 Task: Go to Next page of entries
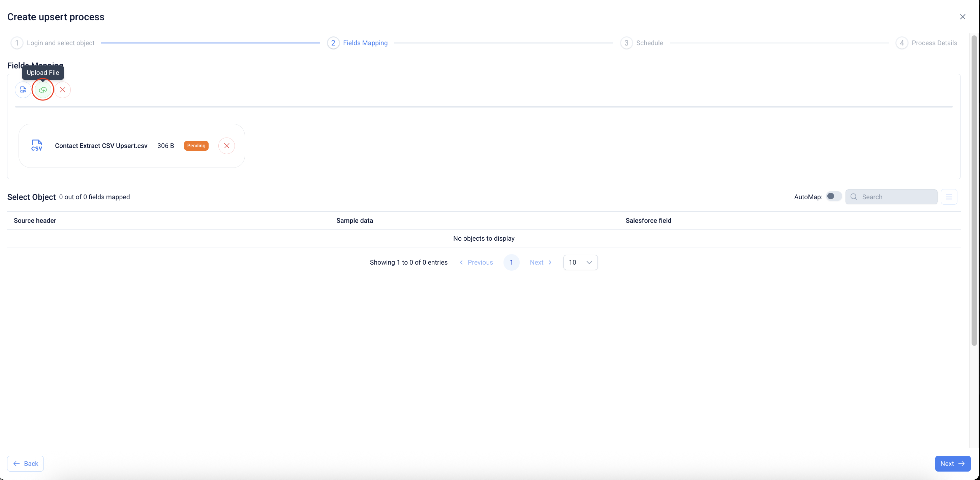(x=541, y=262)
